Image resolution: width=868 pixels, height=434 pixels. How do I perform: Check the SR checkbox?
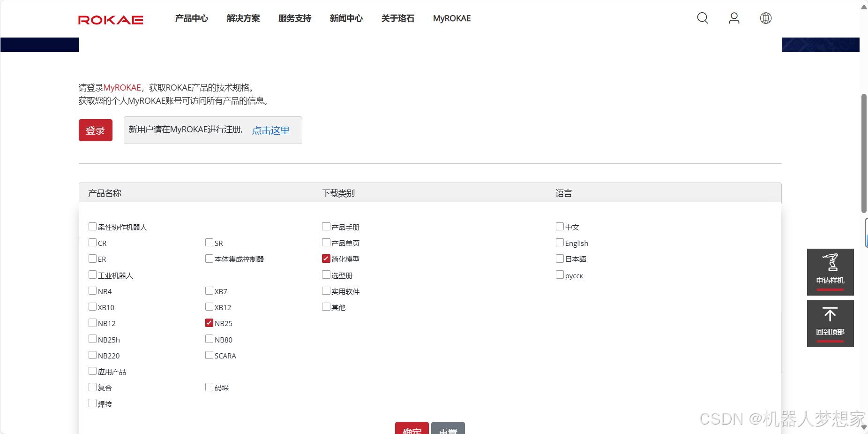point(209,243)
